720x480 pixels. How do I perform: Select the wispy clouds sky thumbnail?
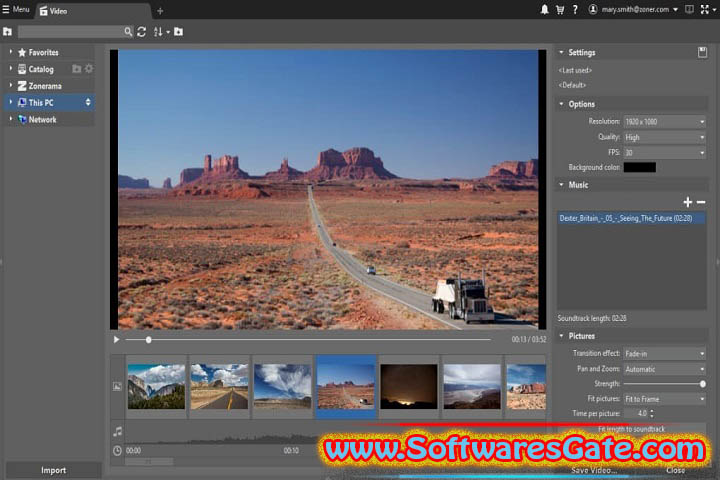click(283, 387)
